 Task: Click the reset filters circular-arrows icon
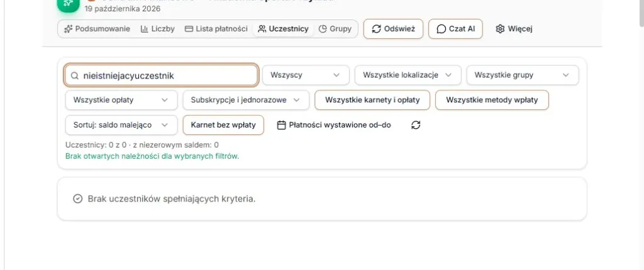(x=416, y=125)
